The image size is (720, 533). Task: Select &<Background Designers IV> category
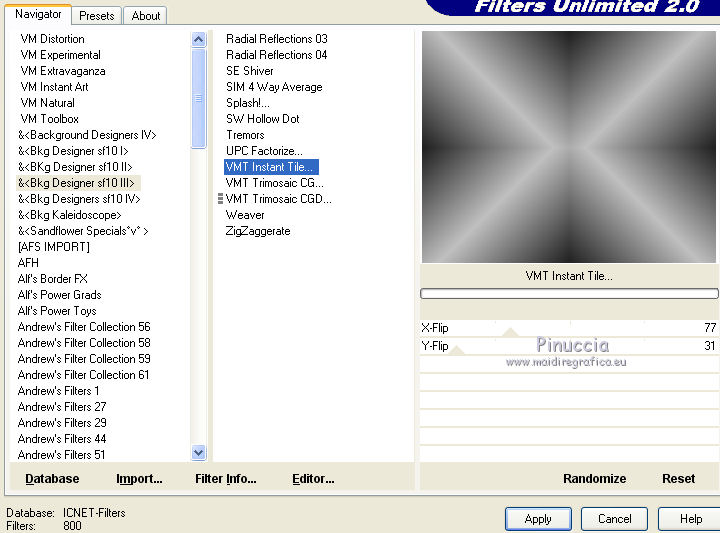pos(87,135)
